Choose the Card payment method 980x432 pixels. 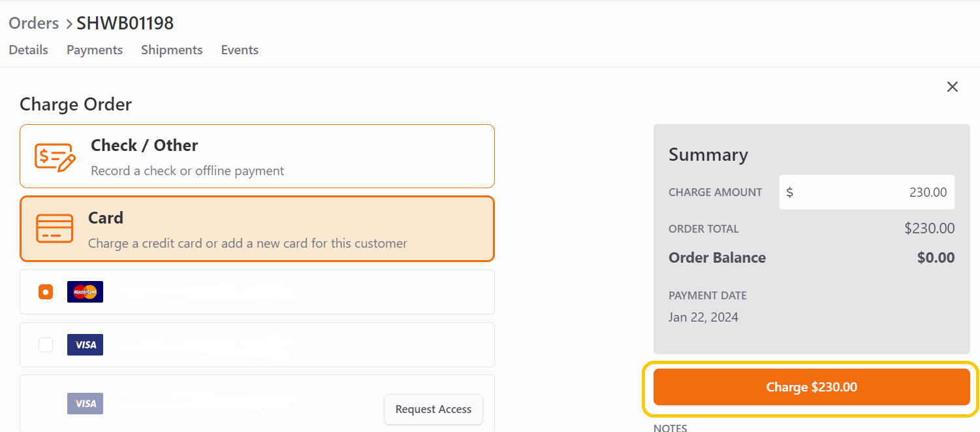tap(257, 229)
